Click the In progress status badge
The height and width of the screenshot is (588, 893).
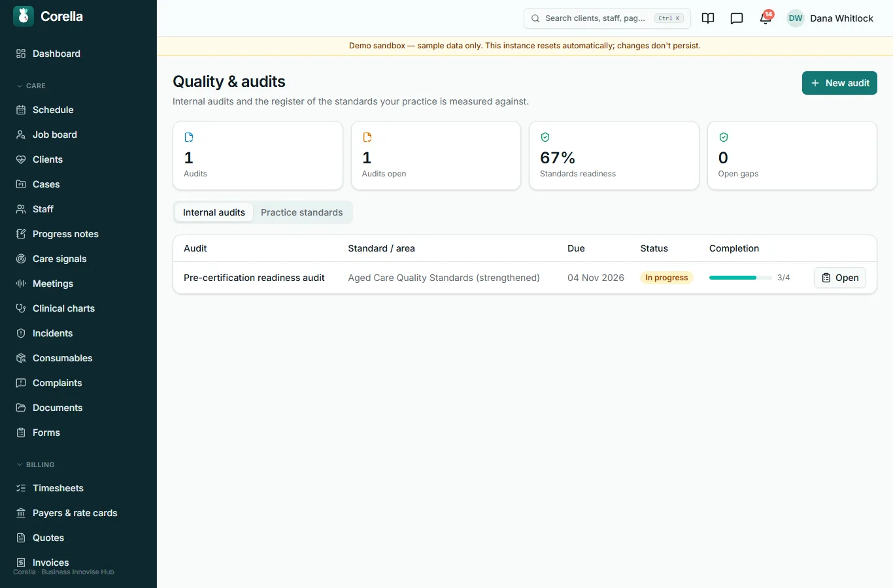pos(666,278)
